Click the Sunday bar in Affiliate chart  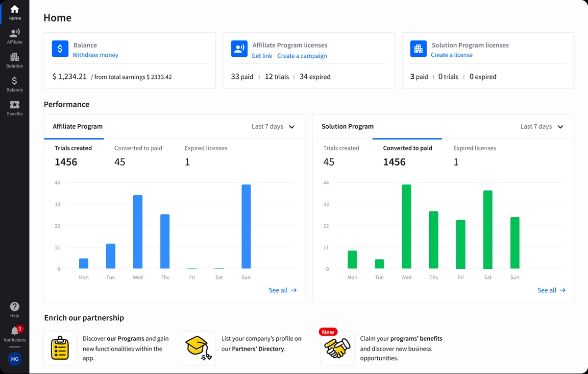pyautogui.click(x=246, y=226)
